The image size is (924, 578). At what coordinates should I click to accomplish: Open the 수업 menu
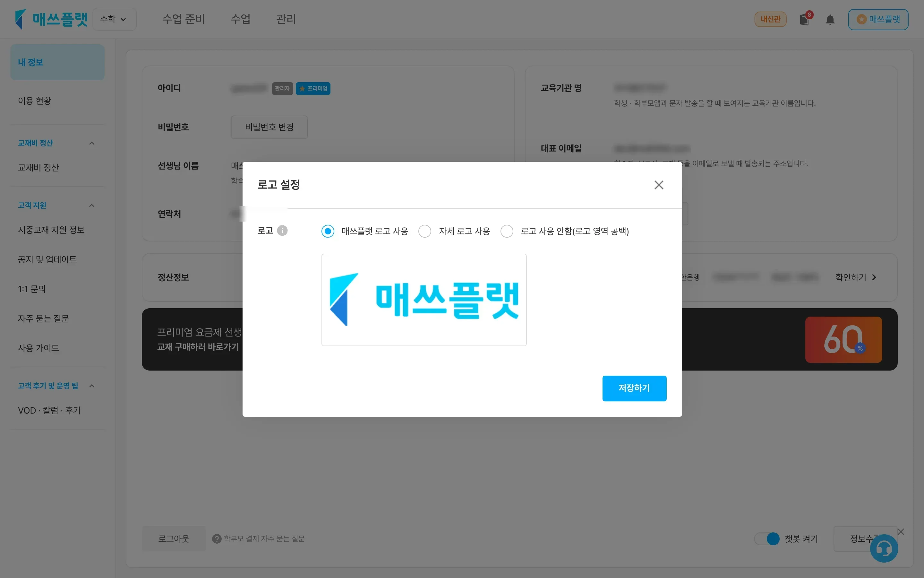240,19
